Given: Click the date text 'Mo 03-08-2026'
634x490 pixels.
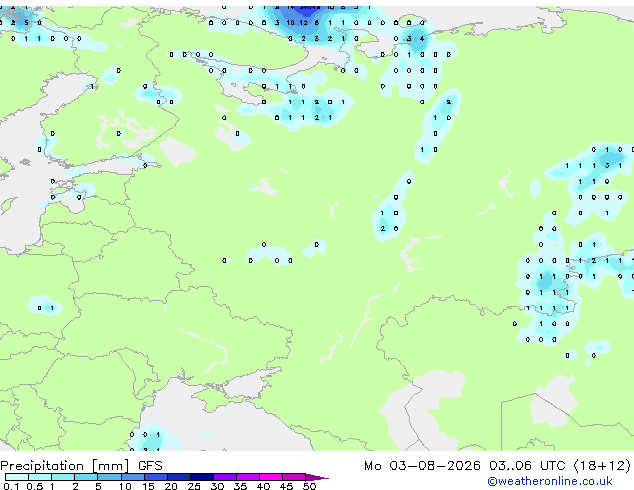Looking at the screenshot, I should [x=422, y=466].
